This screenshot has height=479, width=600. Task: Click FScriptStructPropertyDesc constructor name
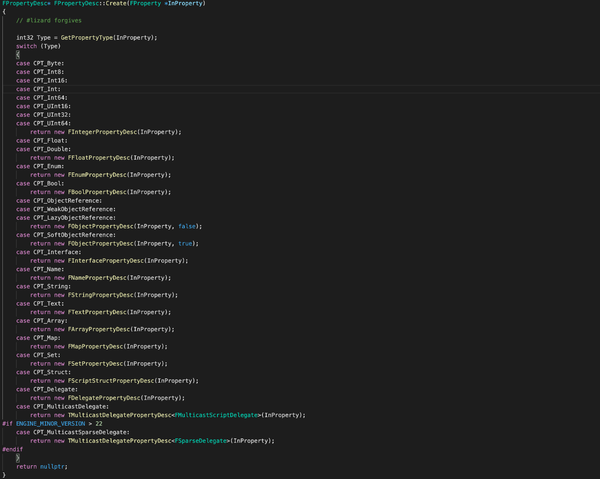click(x=116, y=381)
